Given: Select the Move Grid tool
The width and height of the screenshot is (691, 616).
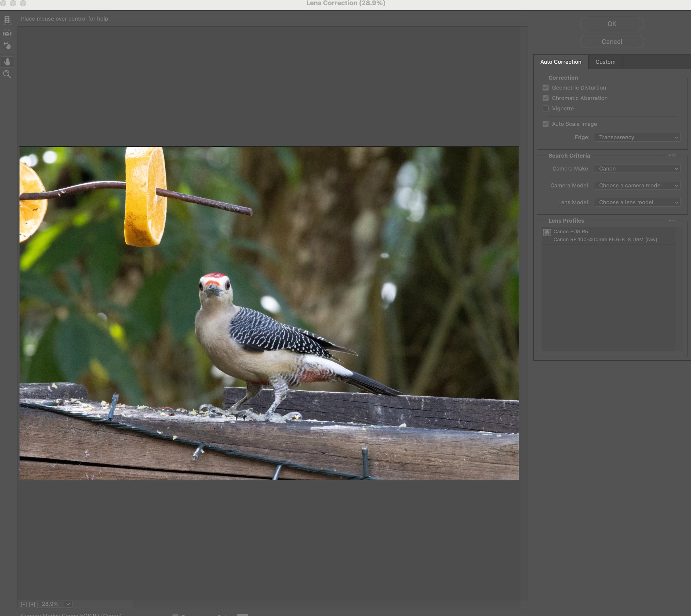Looking at the screenshot, I should click(7, 45).
